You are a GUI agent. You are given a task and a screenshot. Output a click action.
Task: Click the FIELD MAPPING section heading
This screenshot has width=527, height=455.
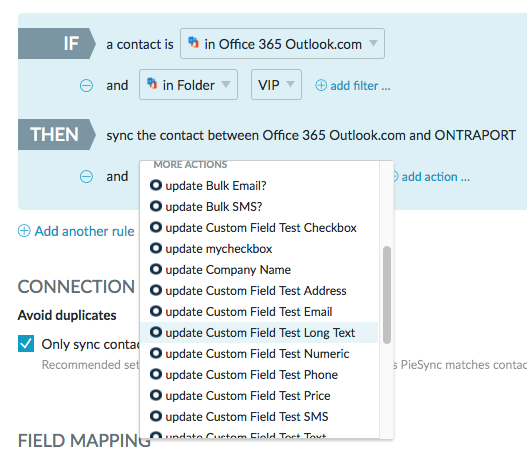coord(84,441)
